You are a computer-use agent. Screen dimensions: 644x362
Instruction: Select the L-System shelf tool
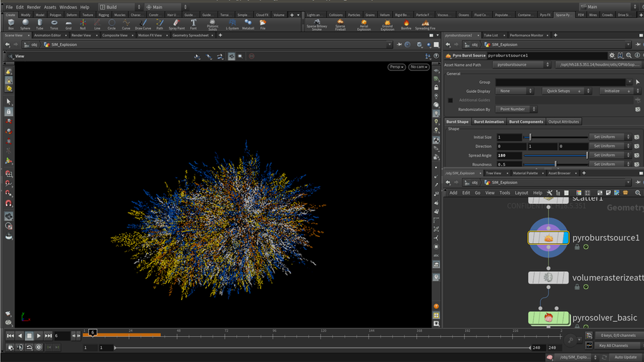(x=232, y=24)
